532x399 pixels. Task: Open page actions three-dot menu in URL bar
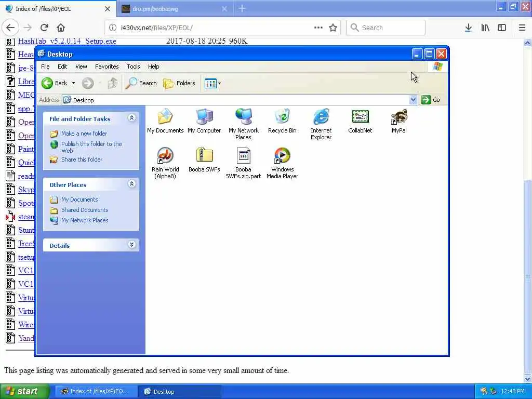point(318,28)
